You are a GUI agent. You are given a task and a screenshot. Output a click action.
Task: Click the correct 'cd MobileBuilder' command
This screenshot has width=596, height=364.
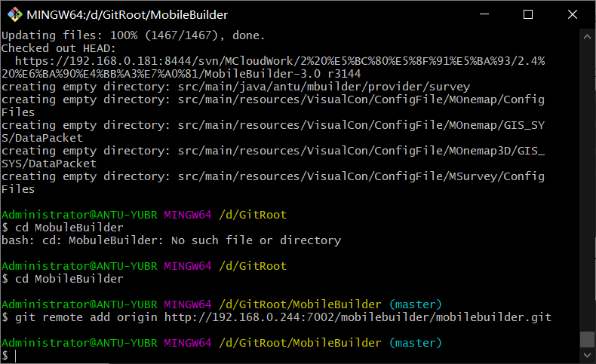pos(69,279)
